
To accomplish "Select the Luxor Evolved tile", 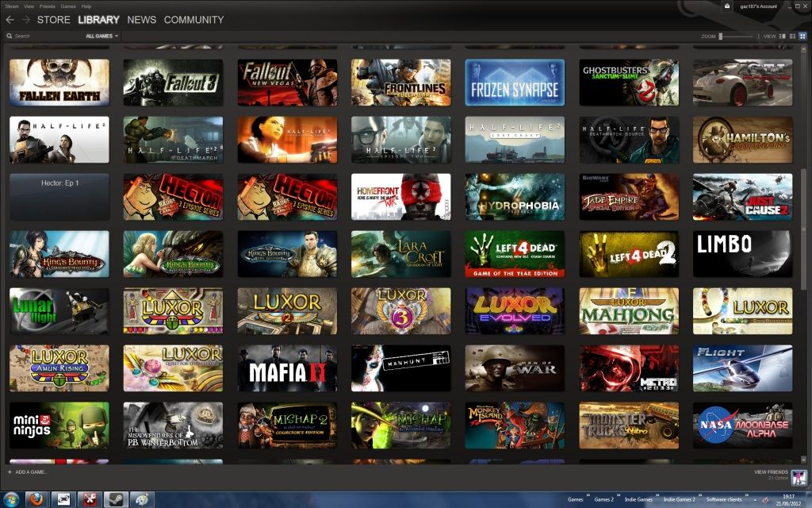I will coord(515,311).
